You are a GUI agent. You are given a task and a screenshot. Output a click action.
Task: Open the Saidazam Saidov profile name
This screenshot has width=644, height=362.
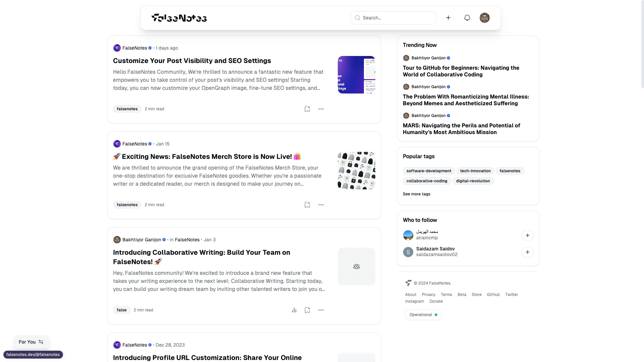click(x=435, y=249)
